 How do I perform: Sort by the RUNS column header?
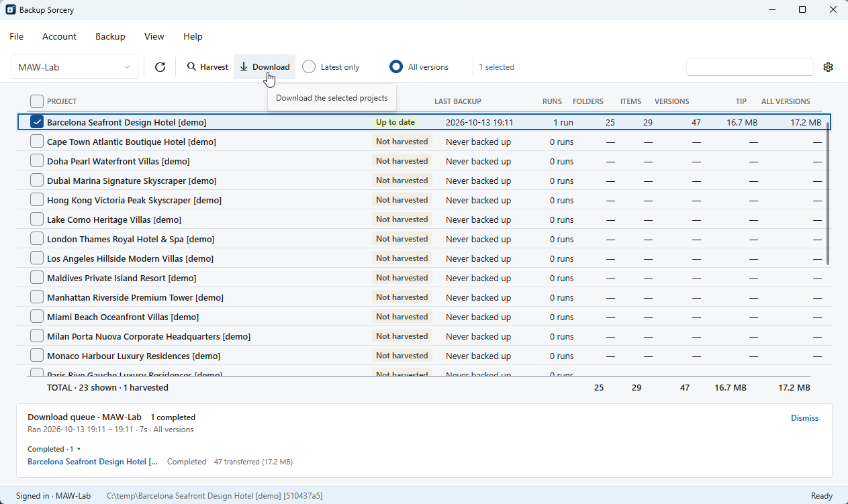point(552,101)
